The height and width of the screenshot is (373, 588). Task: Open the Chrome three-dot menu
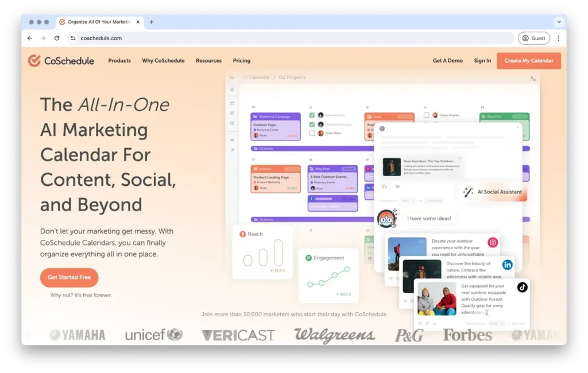click(x=558, y=38)
